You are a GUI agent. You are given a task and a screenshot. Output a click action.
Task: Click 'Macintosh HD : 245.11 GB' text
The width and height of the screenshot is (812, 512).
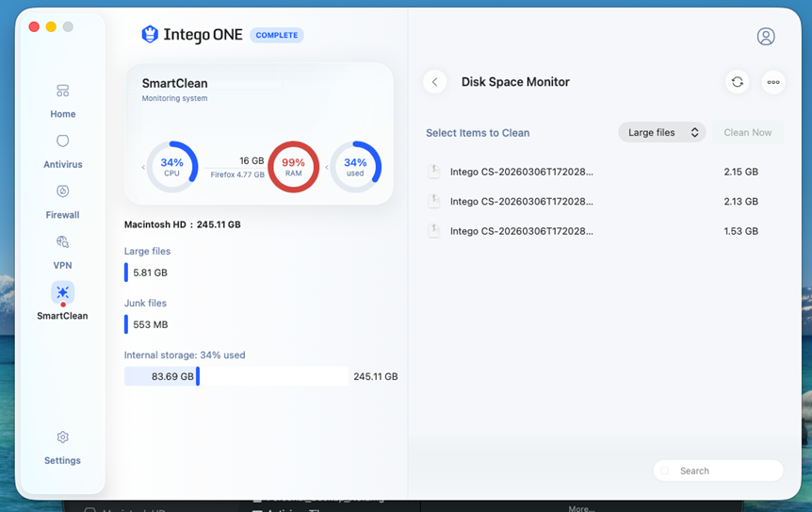(x=183, y=224)
